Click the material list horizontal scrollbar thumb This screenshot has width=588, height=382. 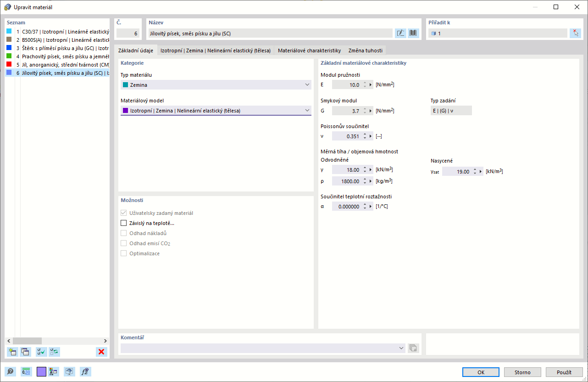[27, 341]
